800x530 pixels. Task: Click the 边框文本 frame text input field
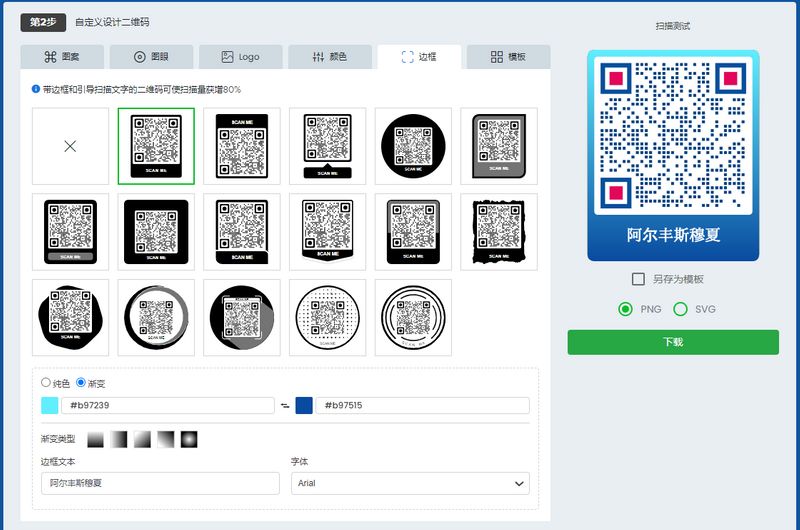coord(157,483)
